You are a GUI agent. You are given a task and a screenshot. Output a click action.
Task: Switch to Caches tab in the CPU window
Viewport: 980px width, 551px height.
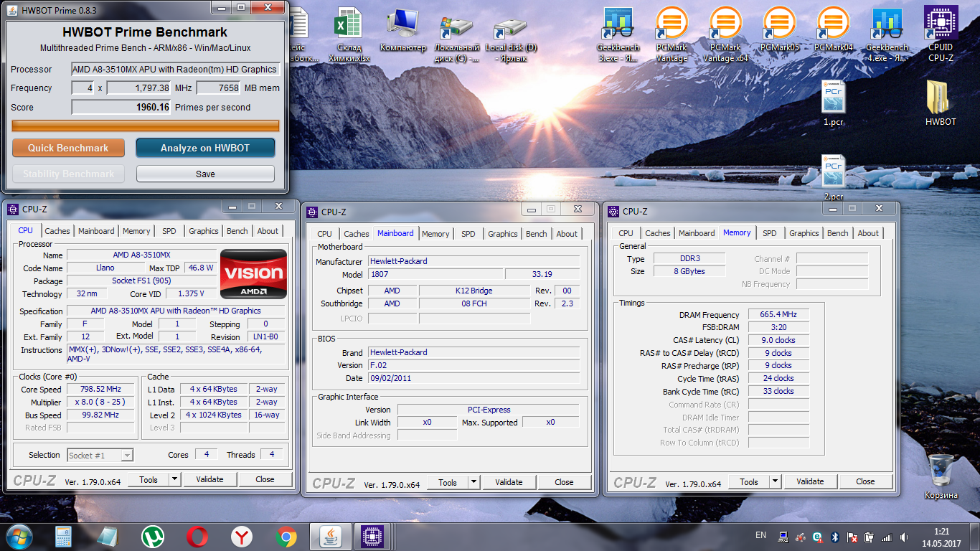(x=57, y=231)
